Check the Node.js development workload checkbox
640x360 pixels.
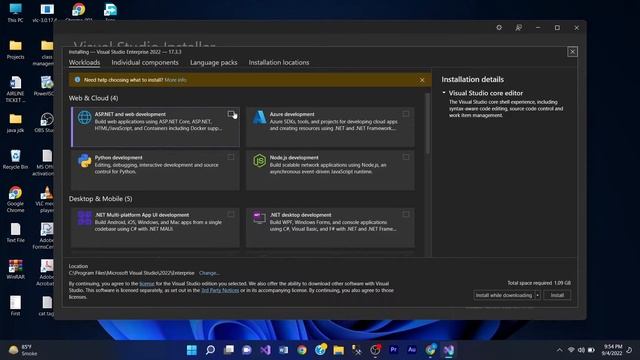coord(405,157)
